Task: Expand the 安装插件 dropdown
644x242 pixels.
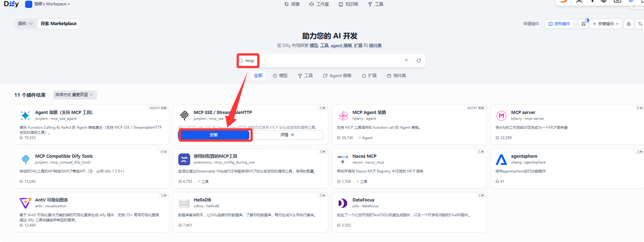Action: 606,24
